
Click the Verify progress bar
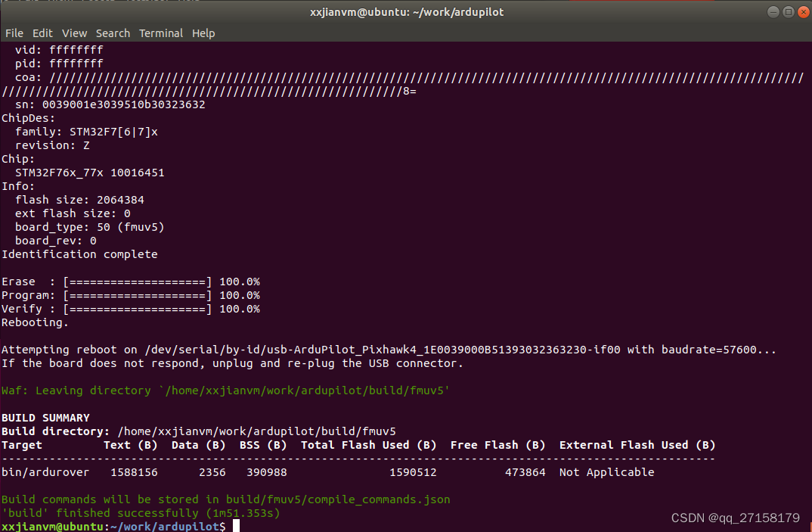[x=138, y=309]
